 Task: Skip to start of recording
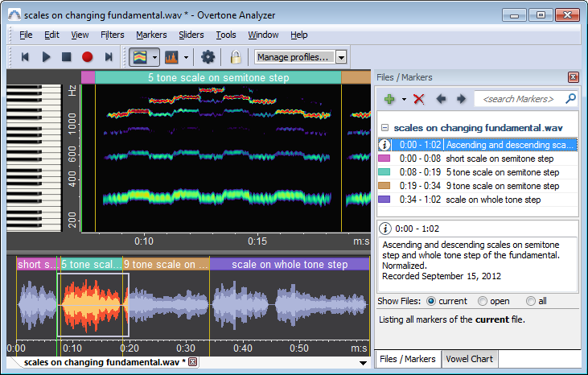25,57
